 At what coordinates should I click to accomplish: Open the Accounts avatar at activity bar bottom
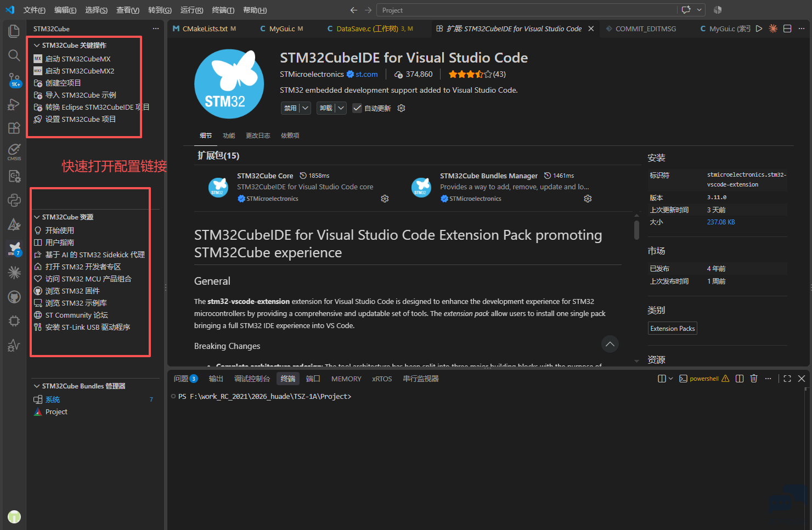(14, 517)
